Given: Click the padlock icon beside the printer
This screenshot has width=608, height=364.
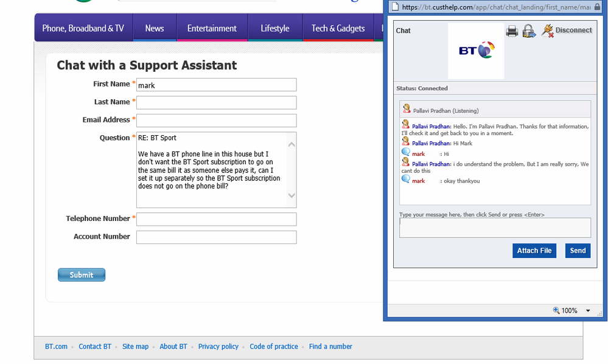Looking at the screenshot, I should 529,31.
